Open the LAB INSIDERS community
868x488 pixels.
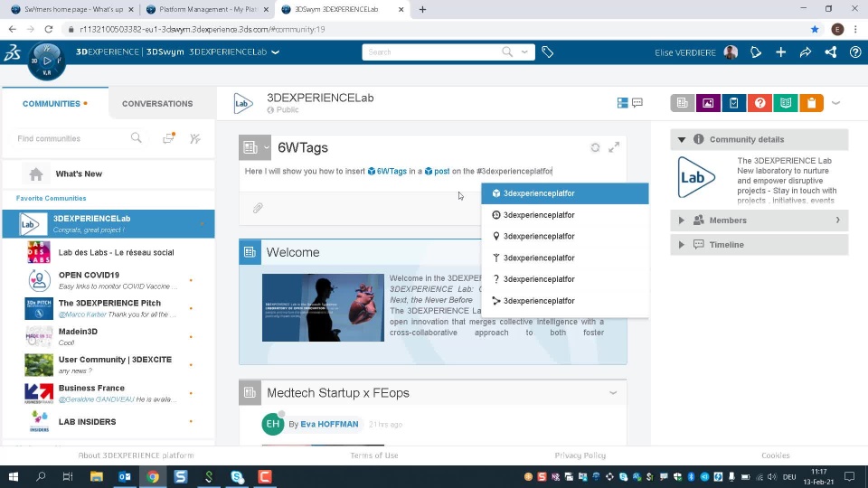(x=108, y=422)
